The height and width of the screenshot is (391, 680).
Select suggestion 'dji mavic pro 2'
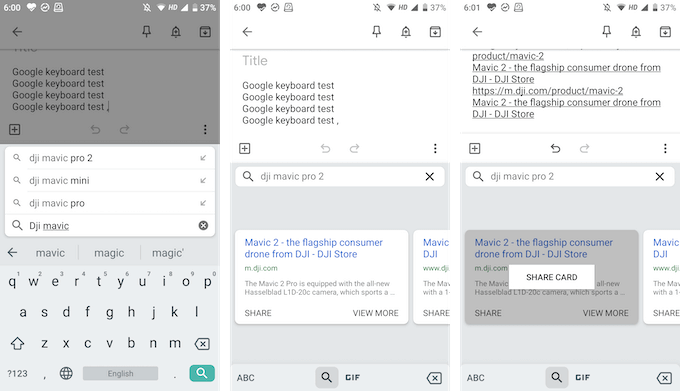tap(110, 158)
